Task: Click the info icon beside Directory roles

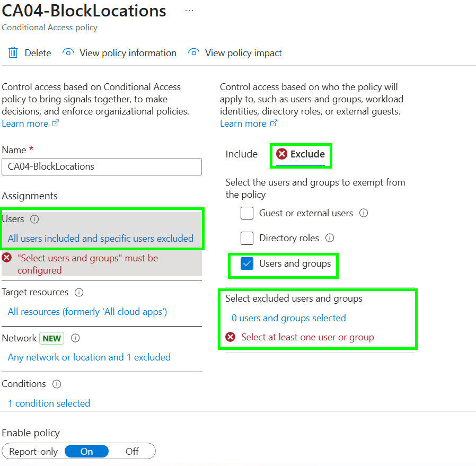Action: [330, 238]
